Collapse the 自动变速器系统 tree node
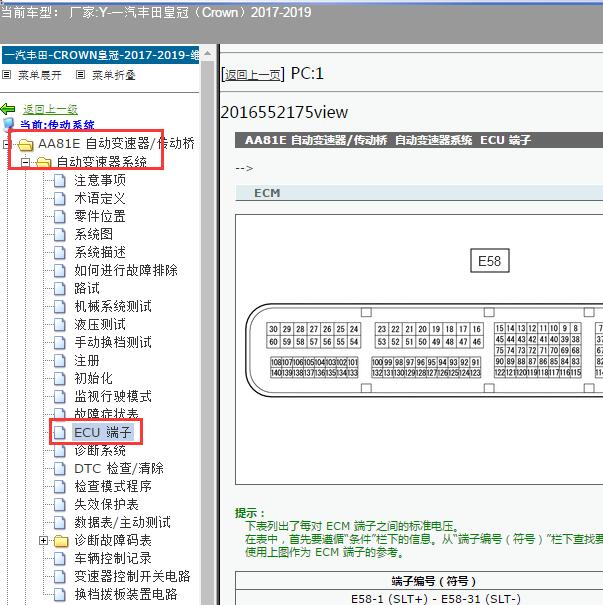This screenshot has width=603, height=605. pyautogui.click(x=25, y=162)
